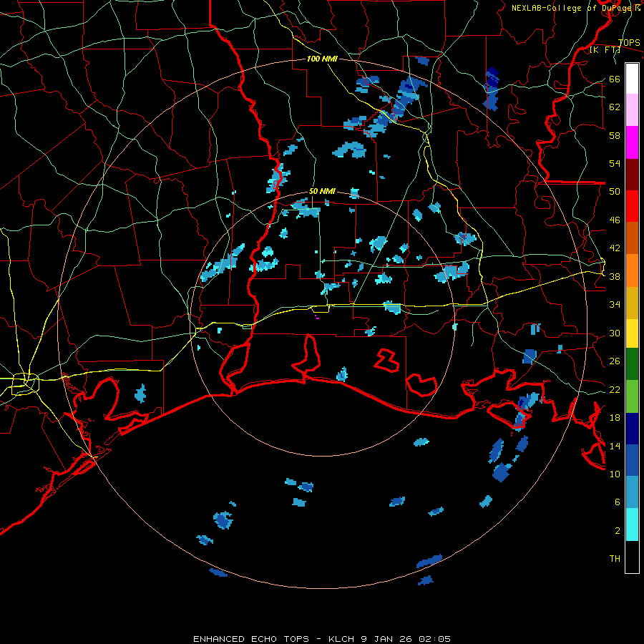Click the legend value "62"
Screen dimensions: 644x644
(x=615, y=107)
